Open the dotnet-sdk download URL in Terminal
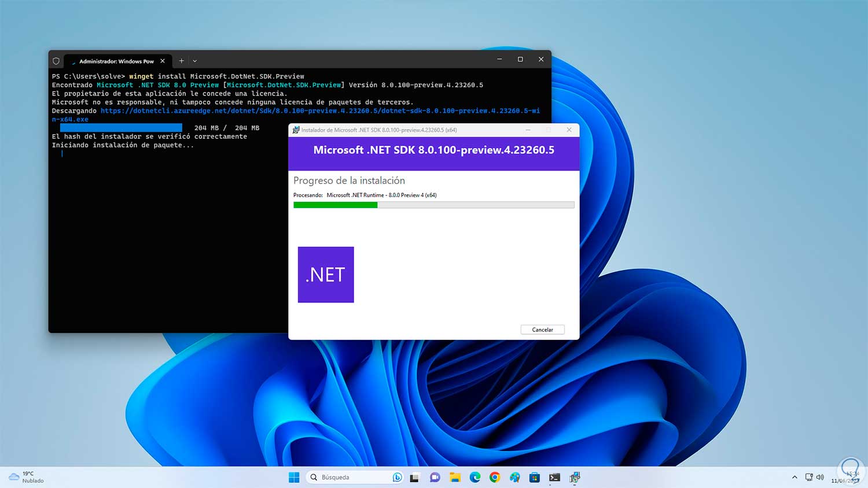 tap(296, 115)
